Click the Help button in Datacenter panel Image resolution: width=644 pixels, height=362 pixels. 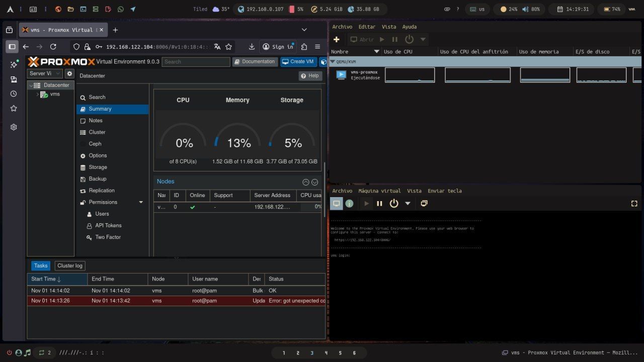coord(310,76)
